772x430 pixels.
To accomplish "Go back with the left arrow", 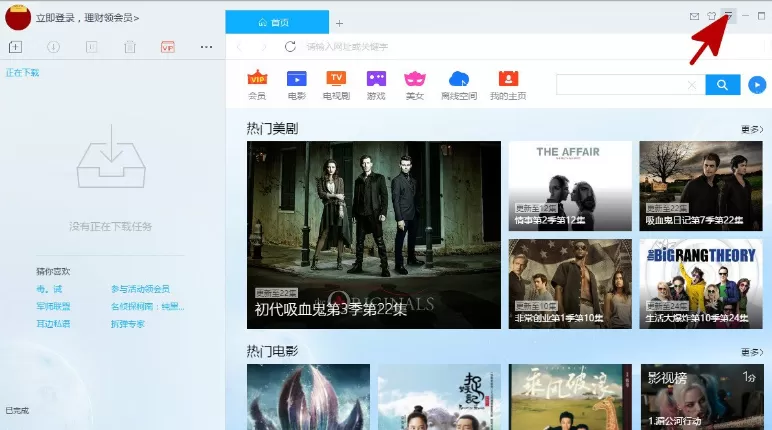I will pyautogui.click(x=240, y=47).
